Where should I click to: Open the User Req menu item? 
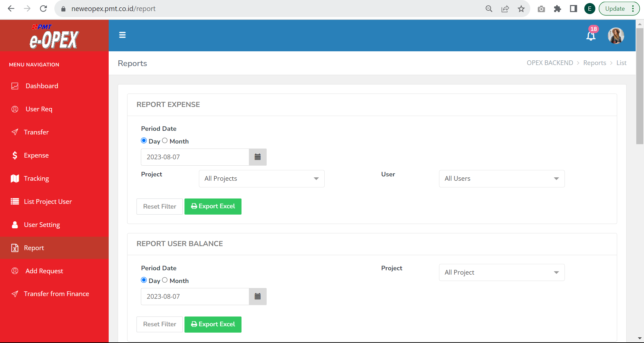click(54, 109)
